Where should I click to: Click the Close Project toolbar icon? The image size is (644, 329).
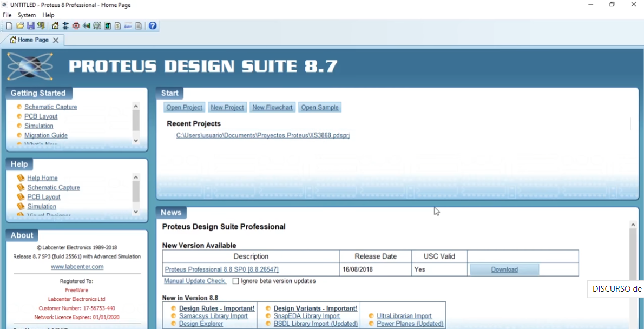pyautogui.click(x=41, y=26)
